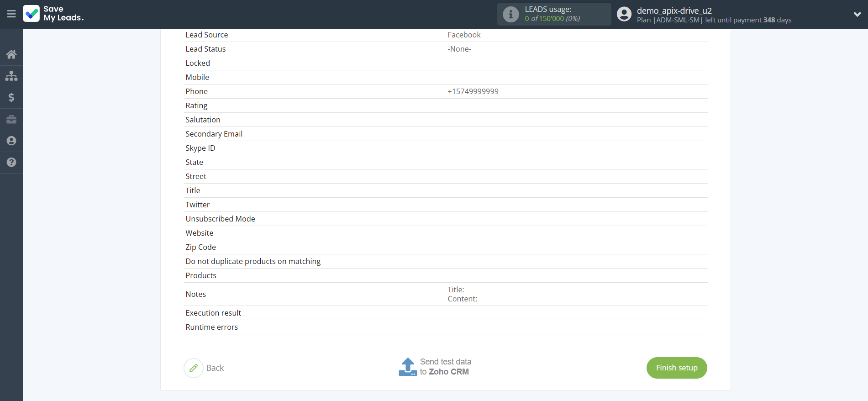The height and width of the screenshot is (401, 868).
Task: Open the briefcase services icon
Action: pyautogui.click(x=11, y=119)
